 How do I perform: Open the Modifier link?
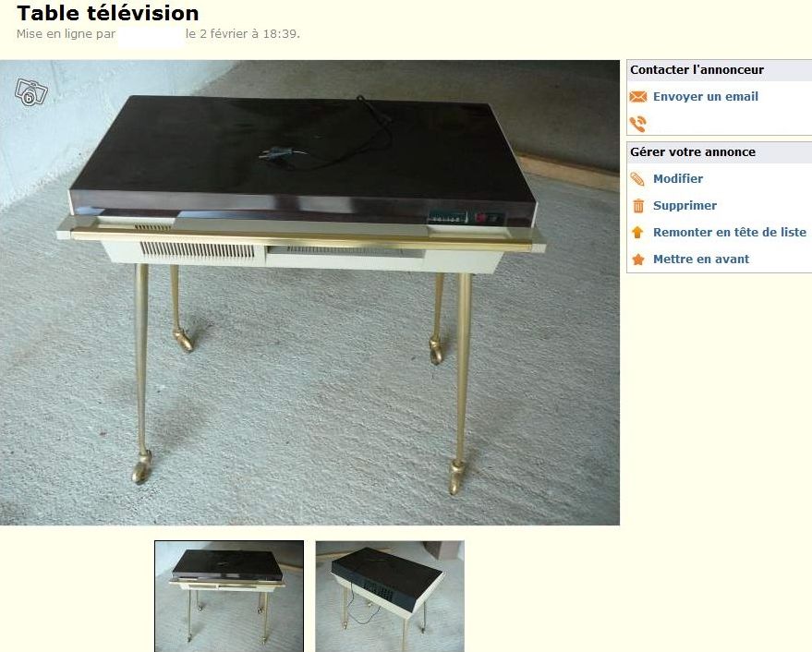(678, 178)
